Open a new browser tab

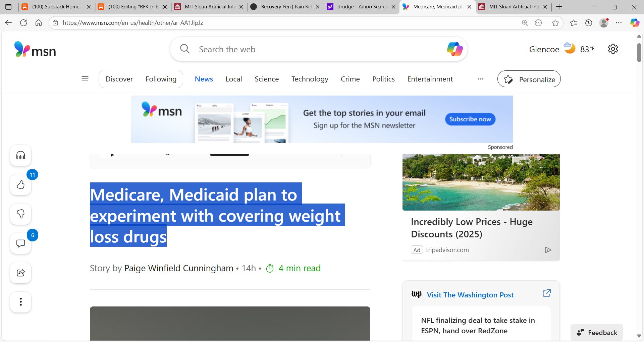559,7
